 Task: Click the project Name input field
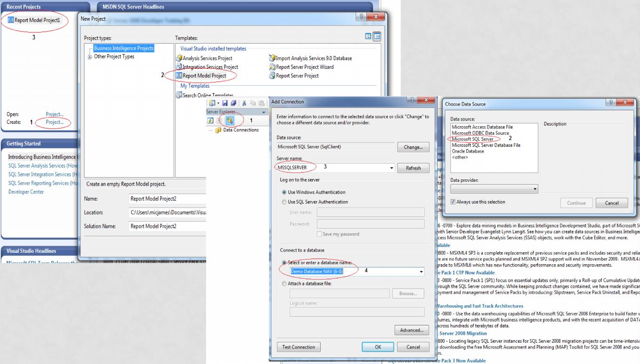coord(168,198)
